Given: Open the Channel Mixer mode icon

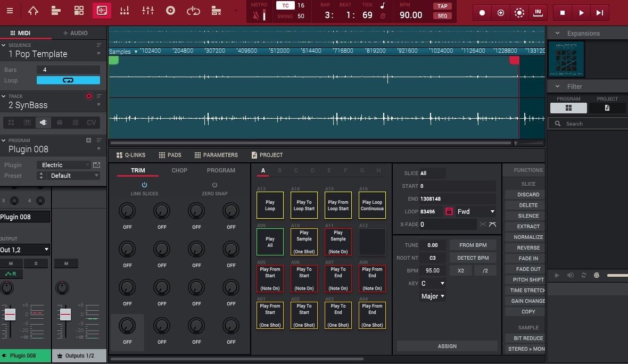Looking at the screenshot, I should 147,11.
